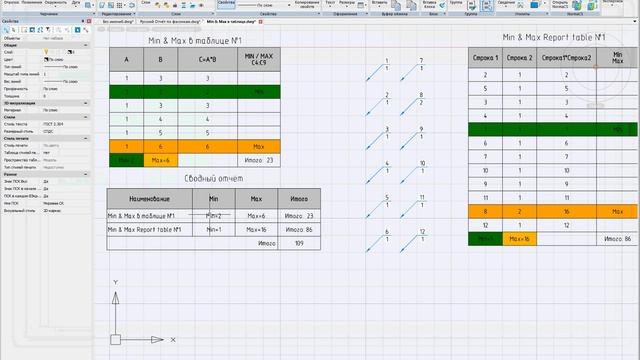The width and height of the screenshot is (640, 360).
Task: Select the Min & Max в таблице.dwg tab
Action: 231,21
